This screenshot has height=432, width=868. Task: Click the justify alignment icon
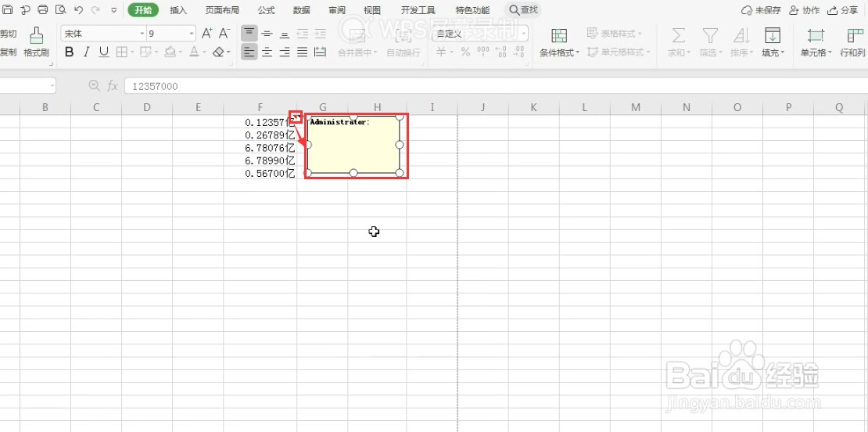point(303,52)
